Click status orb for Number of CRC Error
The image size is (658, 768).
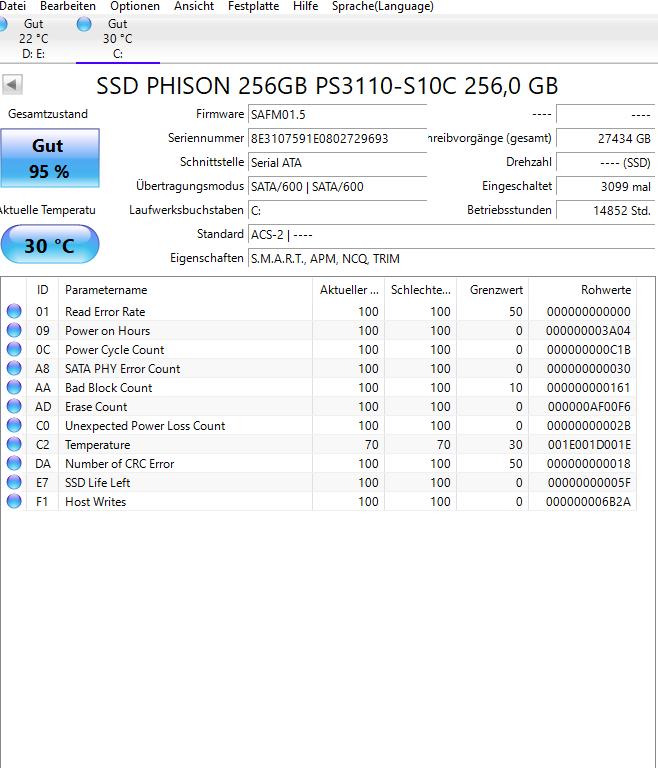click(14, 463)
